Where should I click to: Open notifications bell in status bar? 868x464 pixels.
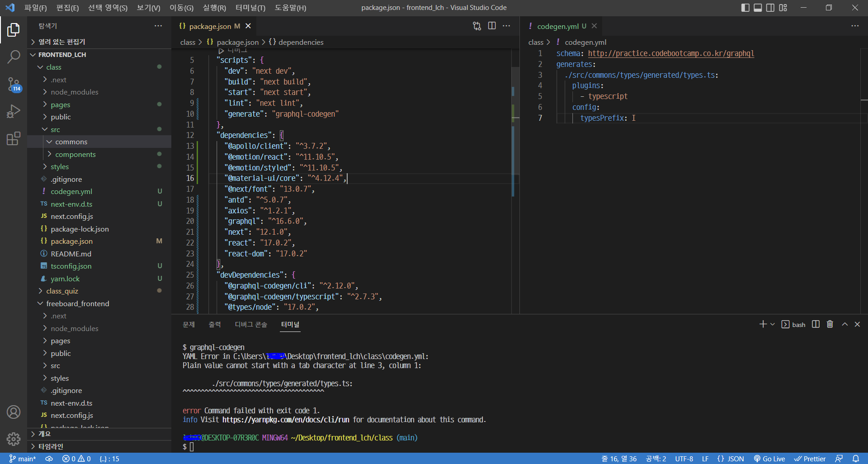tap(856, 459)
